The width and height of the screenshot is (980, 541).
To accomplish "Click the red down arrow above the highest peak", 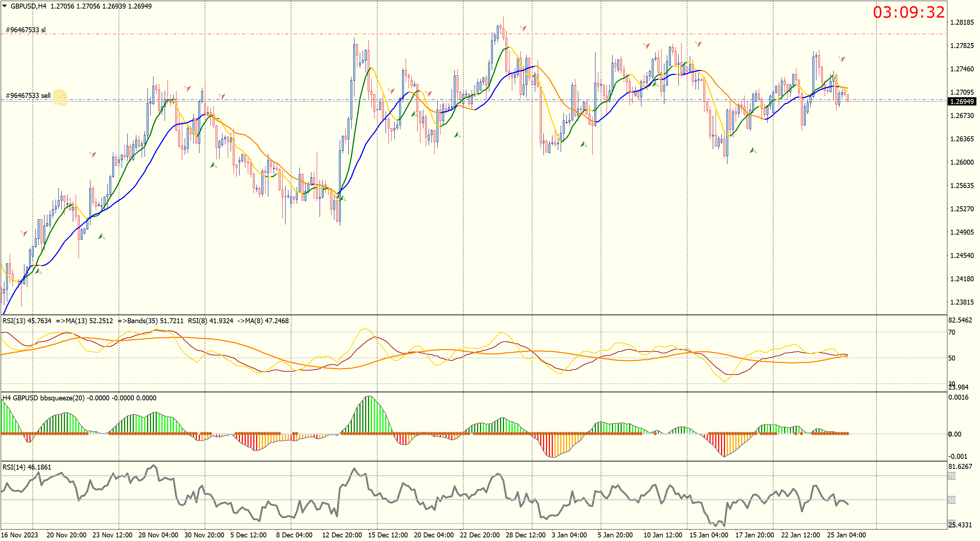I will [523, 28].
